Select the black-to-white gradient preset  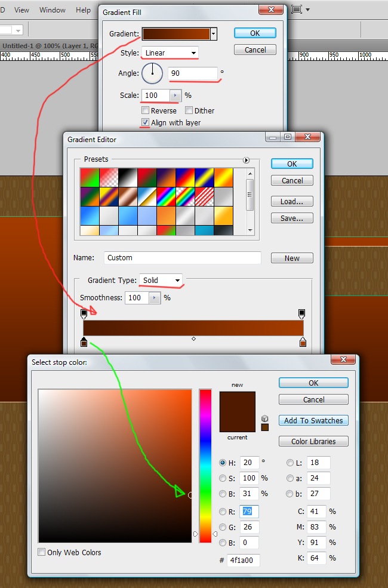(x=128, y=177)
